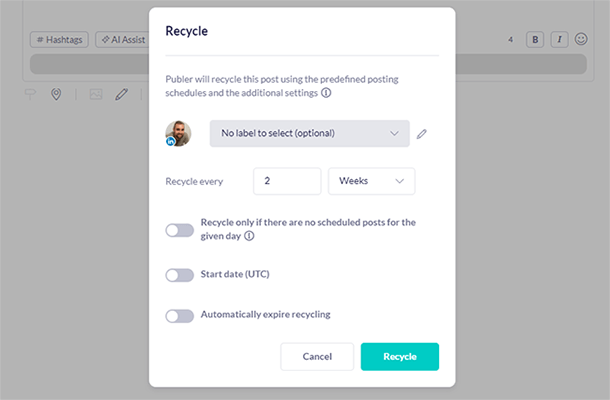The height and width of the screenshot is (400, 610).
Task: Click the image attachment icon
Action: click(96, 94)
